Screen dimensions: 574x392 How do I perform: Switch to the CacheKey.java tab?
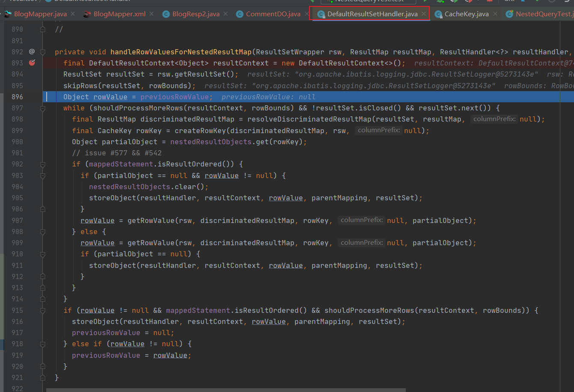point(467,14)
